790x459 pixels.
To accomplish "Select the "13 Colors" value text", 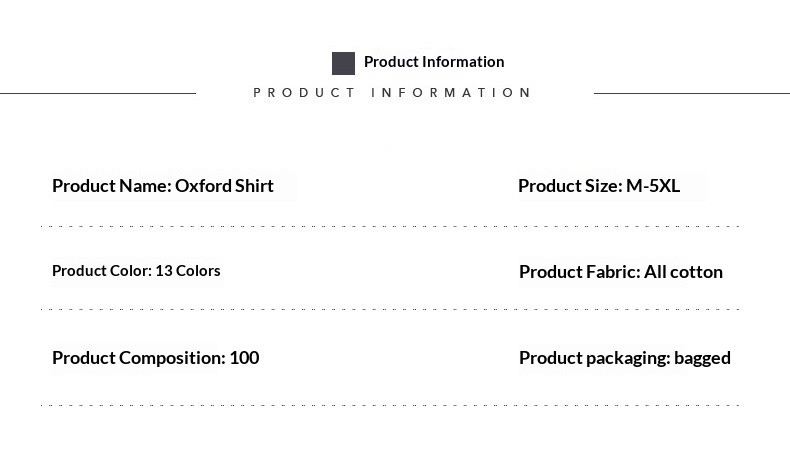I will [188, 271].
